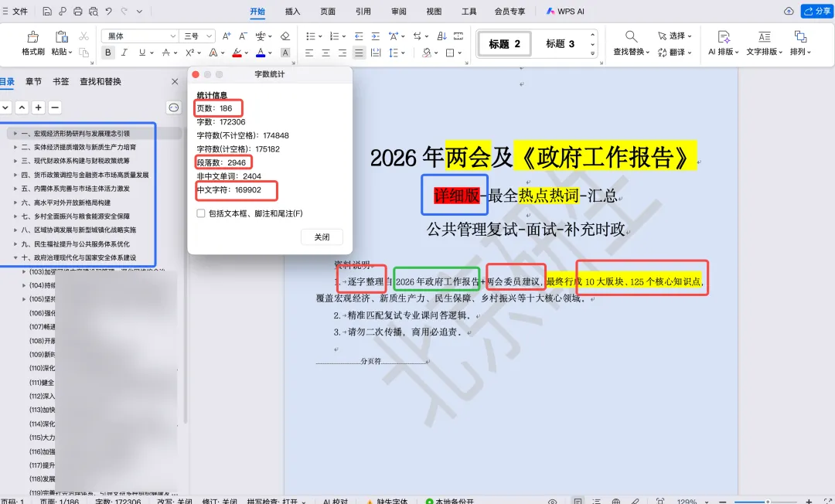This screenshot has width=835, height=504.
Task: Apply the 标题 2 heading style
Action: 504,43
